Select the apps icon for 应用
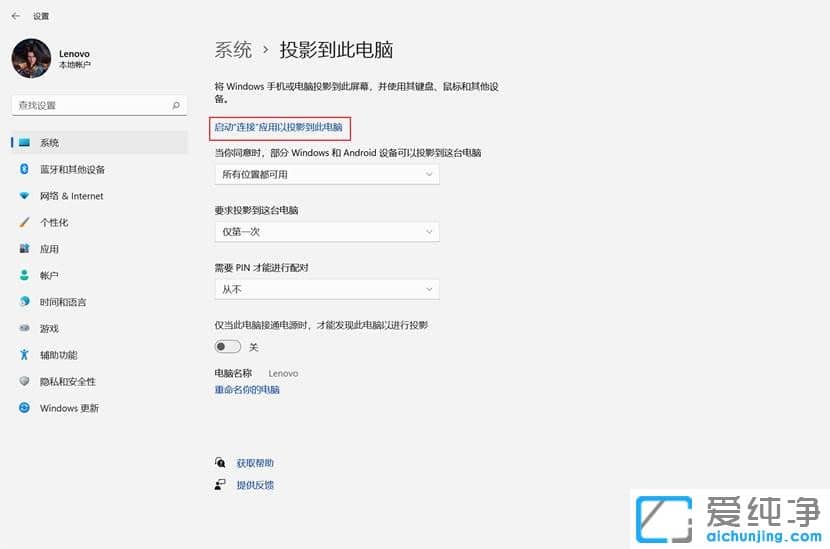This screenshot has width=830, height=549. pyautogui.click(x=24, y=248)
